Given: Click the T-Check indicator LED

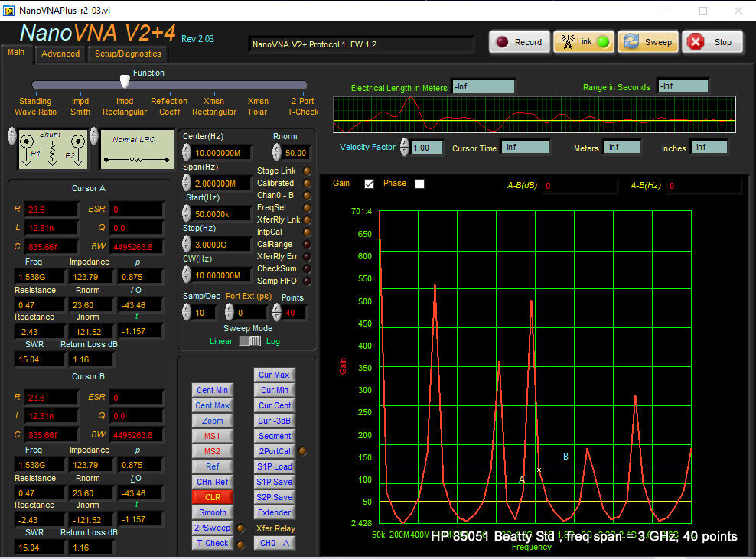Looking at the screenshot, I should point(240,544).
